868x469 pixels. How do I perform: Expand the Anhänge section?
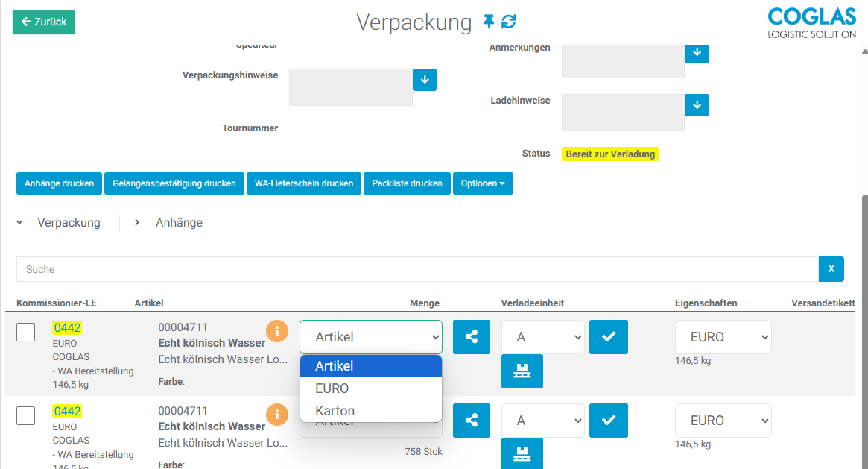(179, 223)
